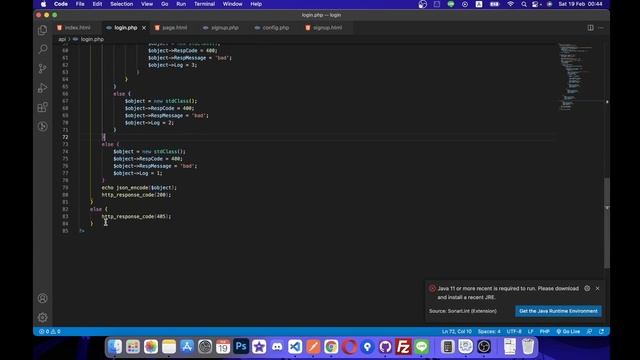Image resolution: width=640 pixels, height=360 pixels.
Task: Open Finder from the Dock
Action: [115, 347]
